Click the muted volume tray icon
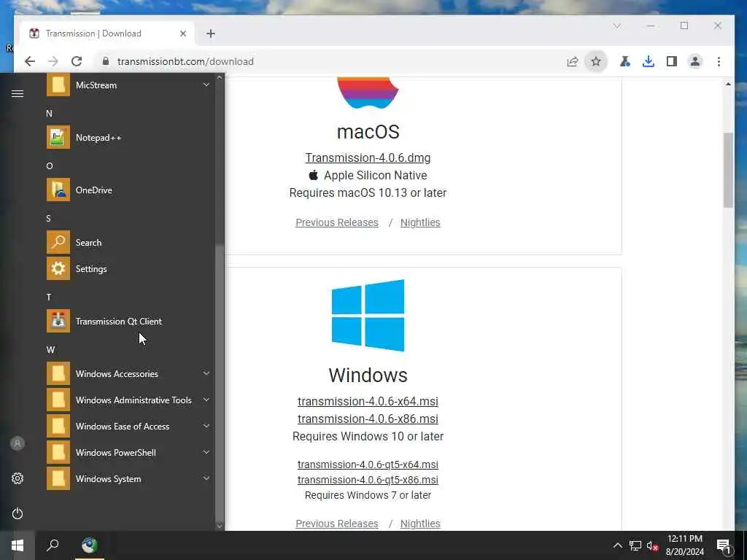747x560 pixels. [652, 545]
